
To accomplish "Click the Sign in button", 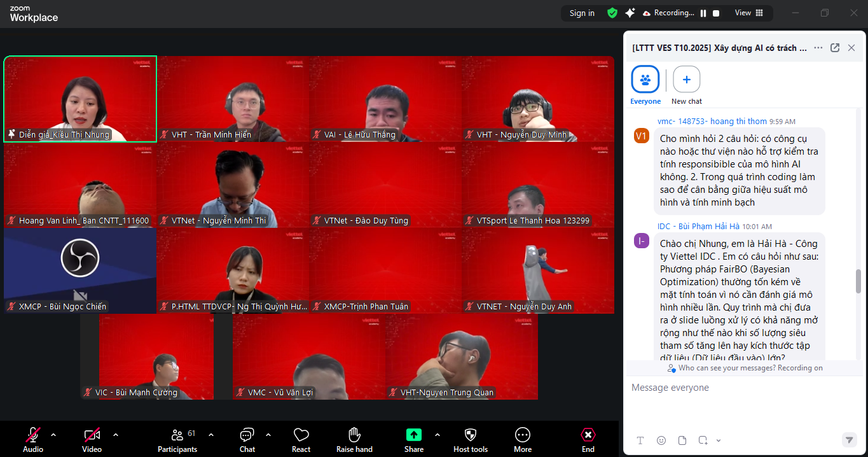I will [582, 13].
